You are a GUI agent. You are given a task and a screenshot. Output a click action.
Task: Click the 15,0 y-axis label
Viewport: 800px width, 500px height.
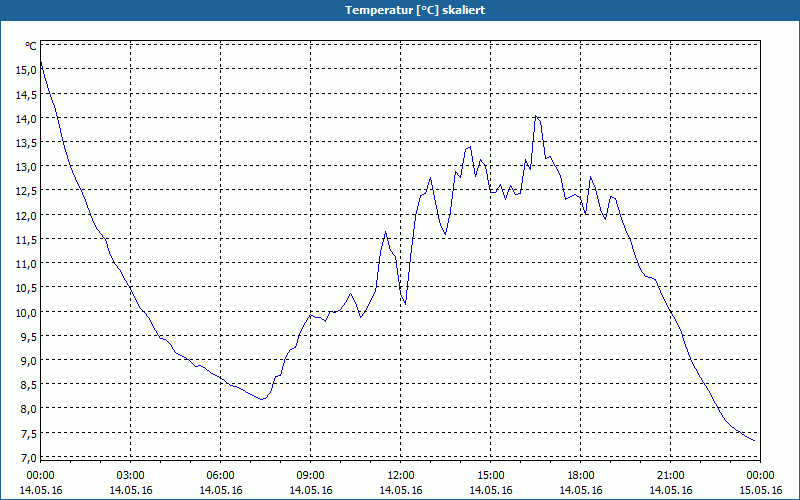point(26,70)
